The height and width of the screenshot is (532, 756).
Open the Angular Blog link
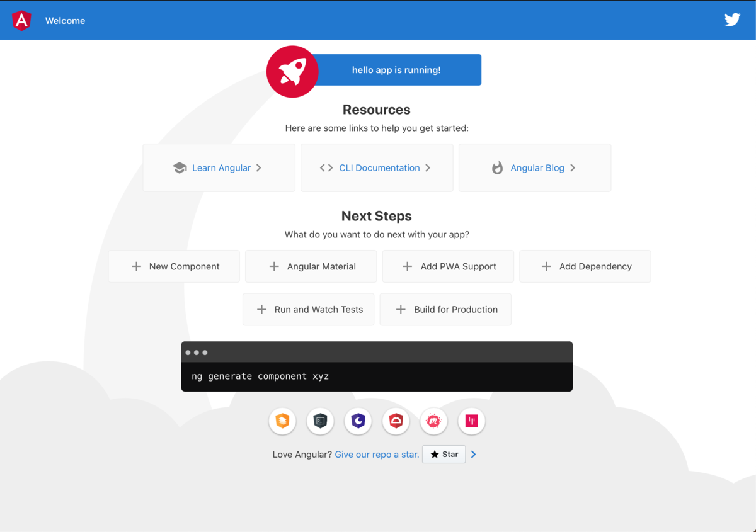tap(537, 168)
